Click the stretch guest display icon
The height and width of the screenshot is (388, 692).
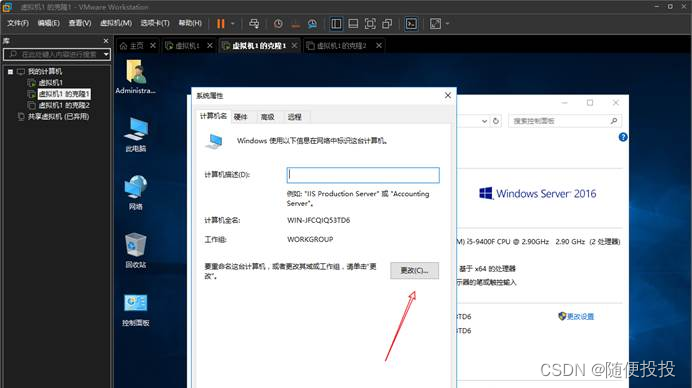click(x=435, y=24)
